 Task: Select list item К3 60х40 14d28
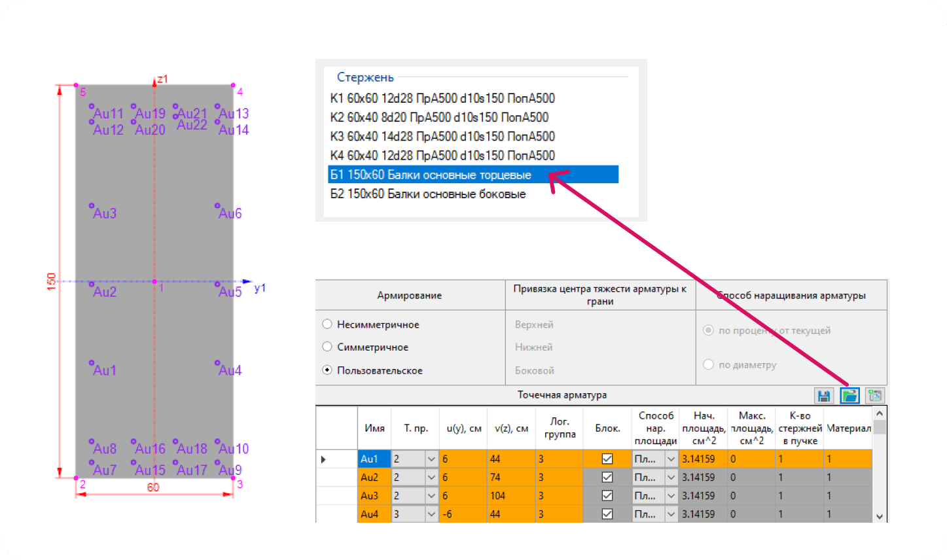(442, 136)
